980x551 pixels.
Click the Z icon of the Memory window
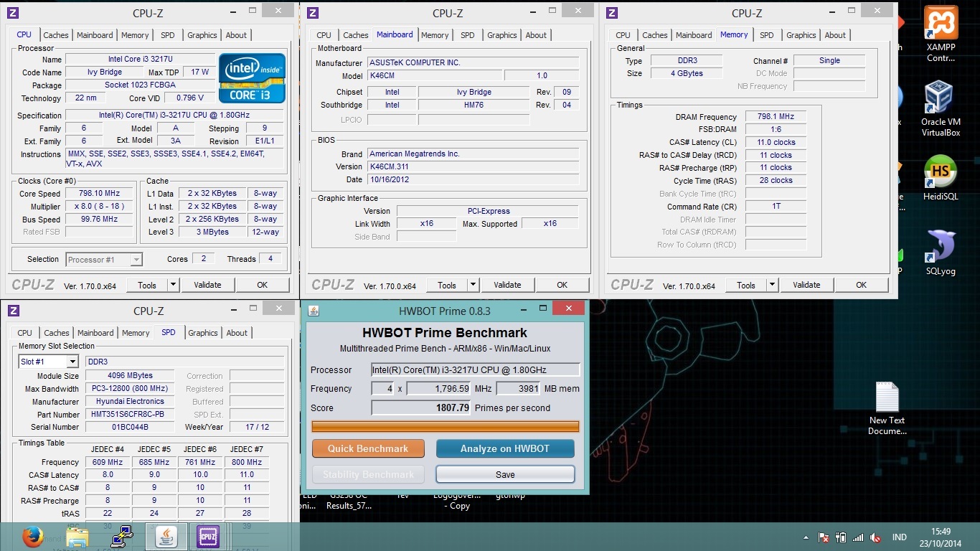click(x=612, y=13)
